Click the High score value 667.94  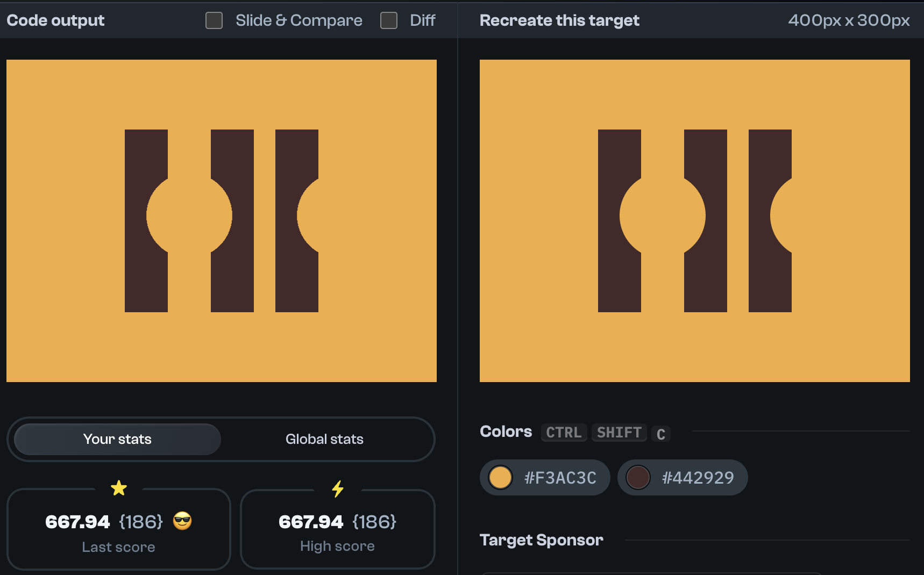(x=311, y=522)
